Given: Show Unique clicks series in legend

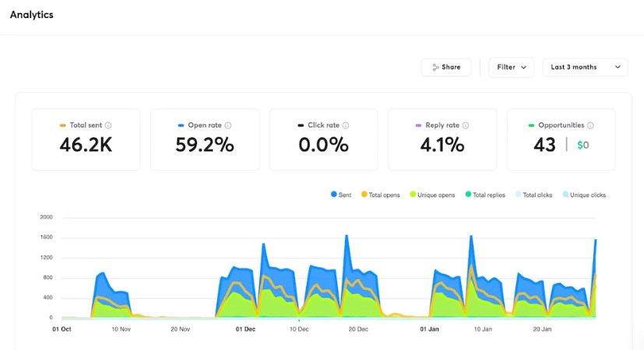Looking at the screenshot, I should pyautogui.click(x=583, y=195).
